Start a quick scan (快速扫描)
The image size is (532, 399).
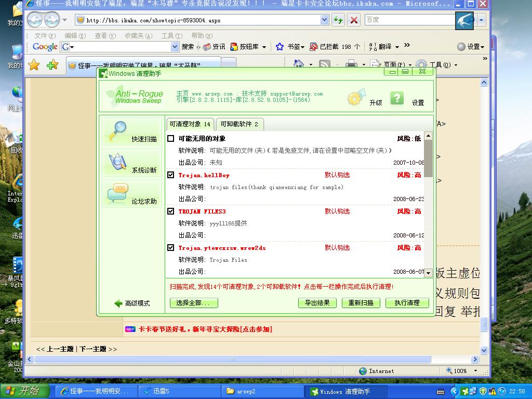tap(131, 131)
